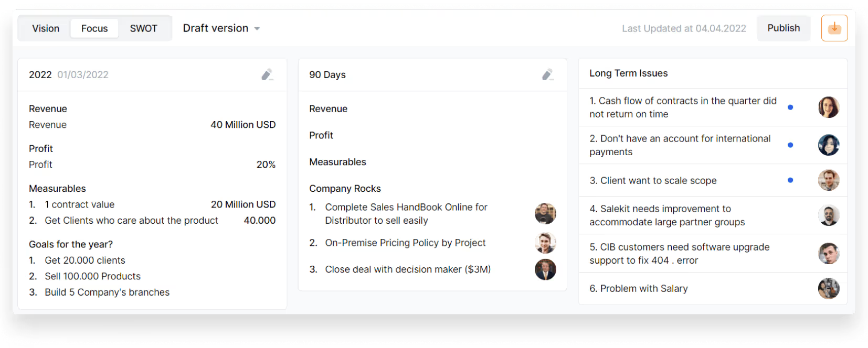Viewport: 868px width, 348px height.
Task: Toggle blue dot on Client scale scope issue
Action: click(790, 180)
